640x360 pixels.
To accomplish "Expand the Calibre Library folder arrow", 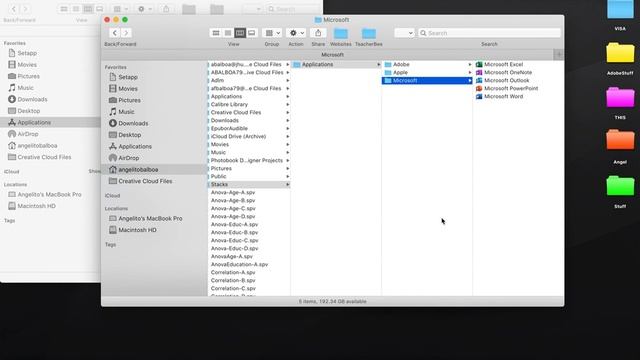I will 288,104.
